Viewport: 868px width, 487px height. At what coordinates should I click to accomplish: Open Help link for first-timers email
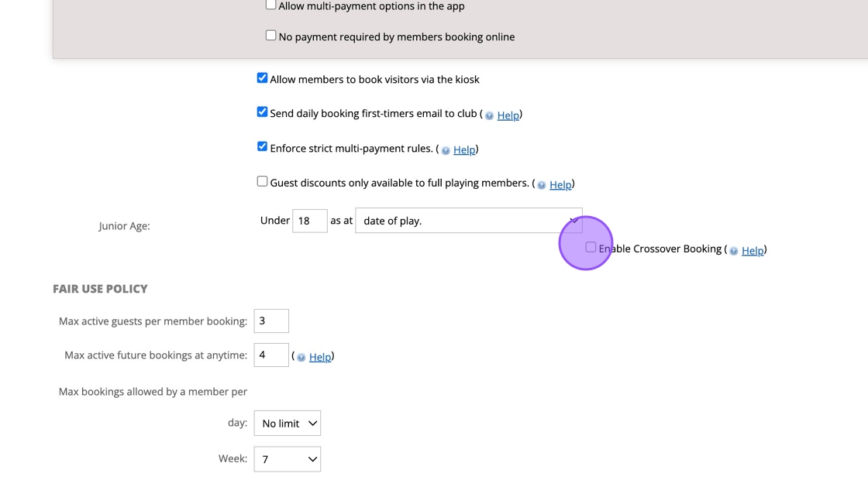point(508,115)
